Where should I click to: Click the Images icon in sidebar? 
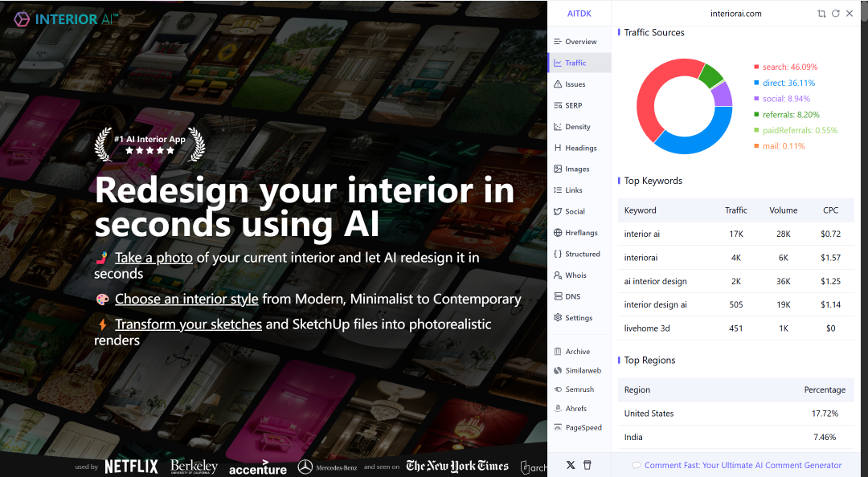[558, 169]
